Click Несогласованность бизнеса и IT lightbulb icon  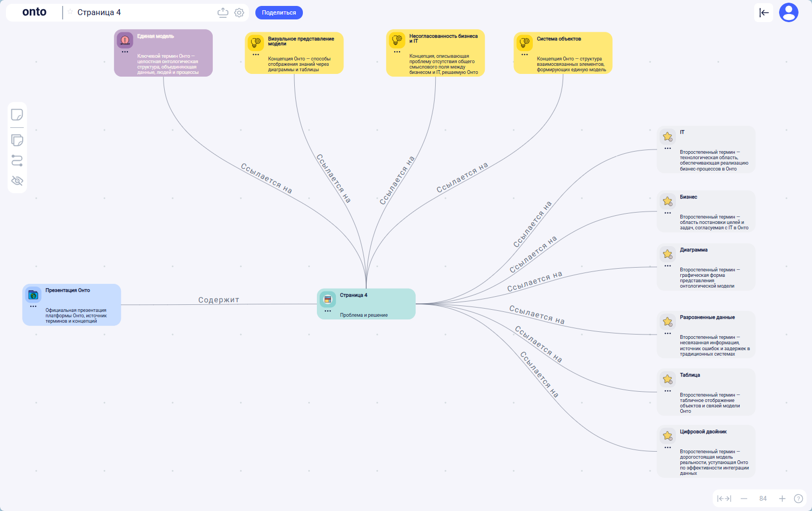pyautogui.click(x=397, y=40)
